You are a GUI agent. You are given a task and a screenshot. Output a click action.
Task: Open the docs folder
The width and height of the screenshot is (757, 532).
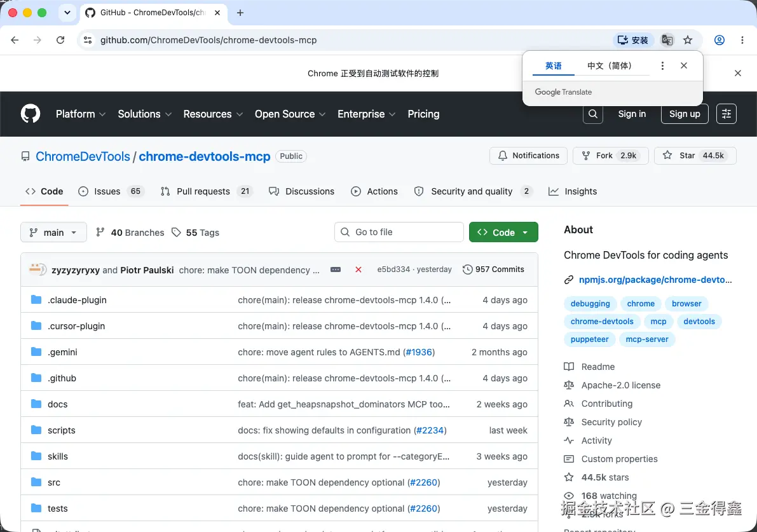coord(57,404)
